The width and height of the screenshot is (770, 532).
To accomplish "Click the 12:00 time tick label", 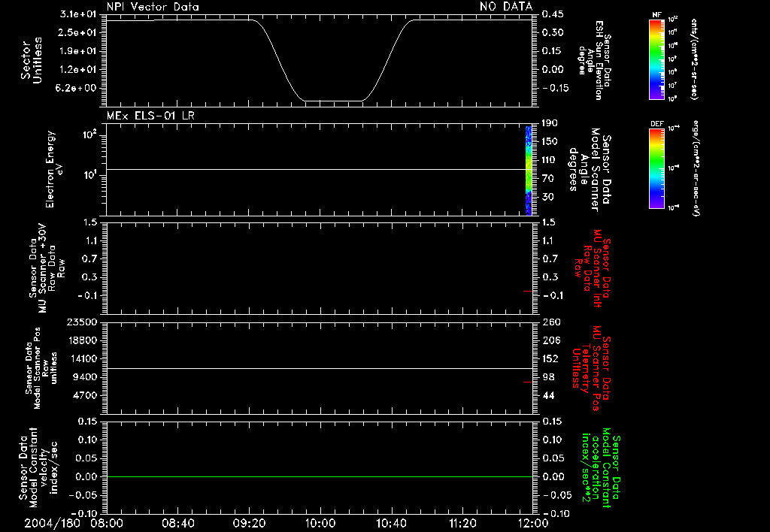I will (x=533, y=523).
